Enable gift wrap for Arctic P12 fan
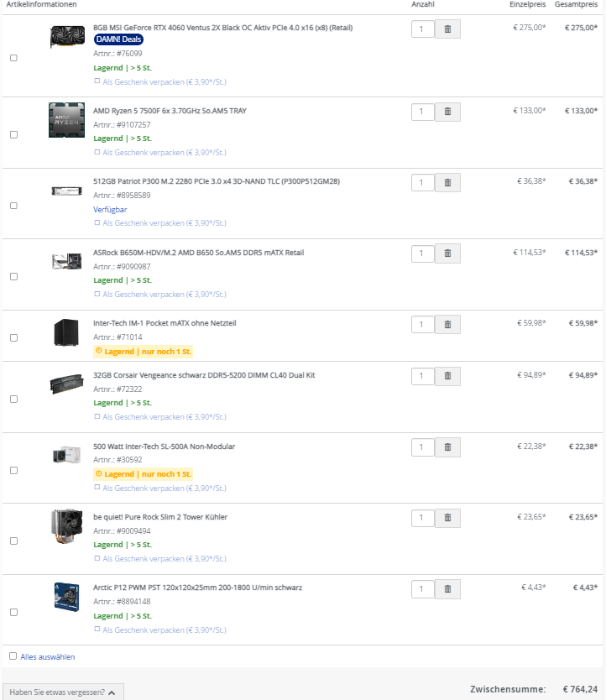Image resolution: width=606 pixels, height=700 pixels. tap(97, 629)
